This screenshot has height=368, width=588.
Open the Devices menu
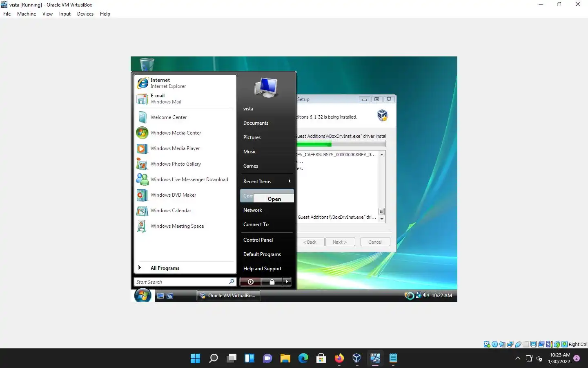[x=85, y=14]
